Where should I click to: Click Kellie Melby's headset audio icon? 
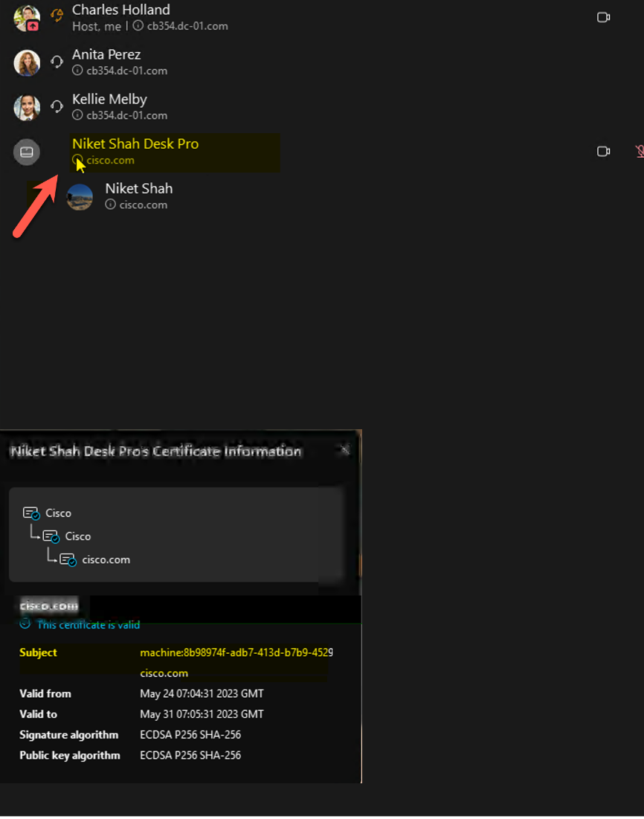[57, 106]
